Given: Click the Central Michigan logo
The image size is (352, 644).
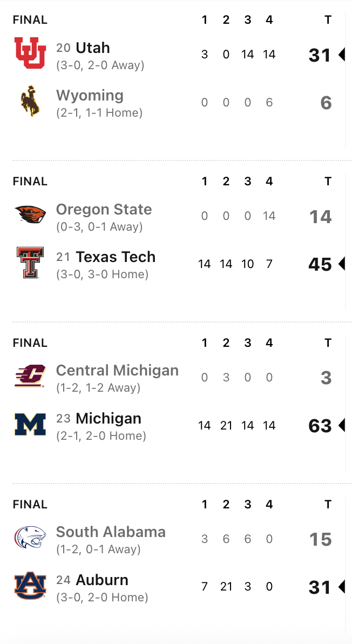Looking at the screenshot, I should click(30, 376).
